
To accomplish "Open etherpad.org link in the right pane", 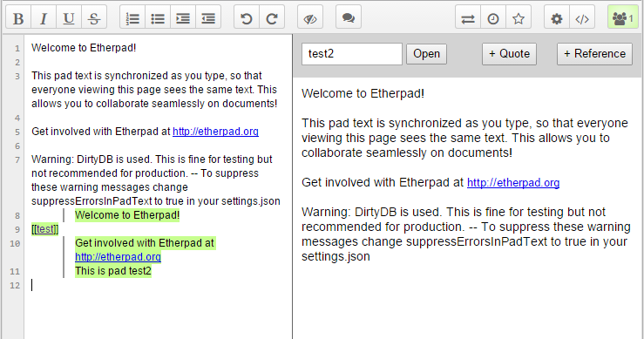I will point(513,182).
